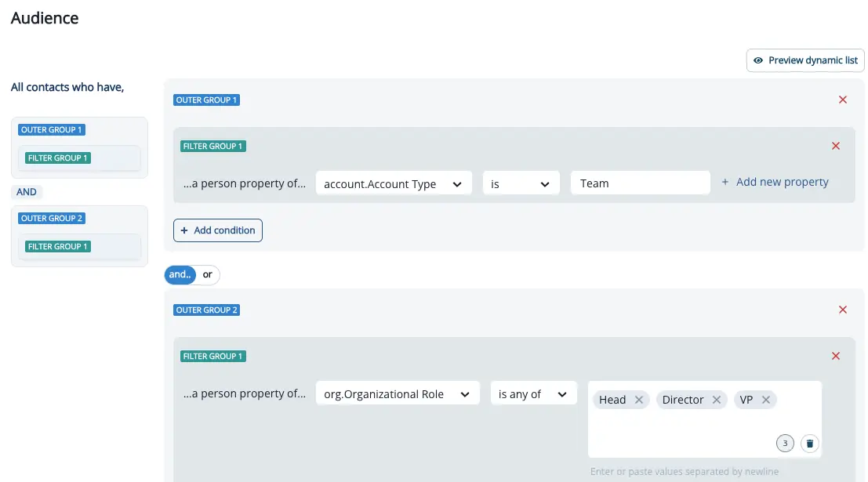Remove the Head tag
Viewport: 868px width, 482px height.
[640, 399]
